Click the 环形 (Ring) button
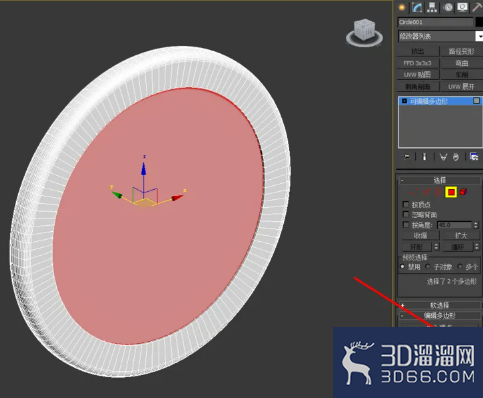 pyautogui.click(x=416, y=247)
